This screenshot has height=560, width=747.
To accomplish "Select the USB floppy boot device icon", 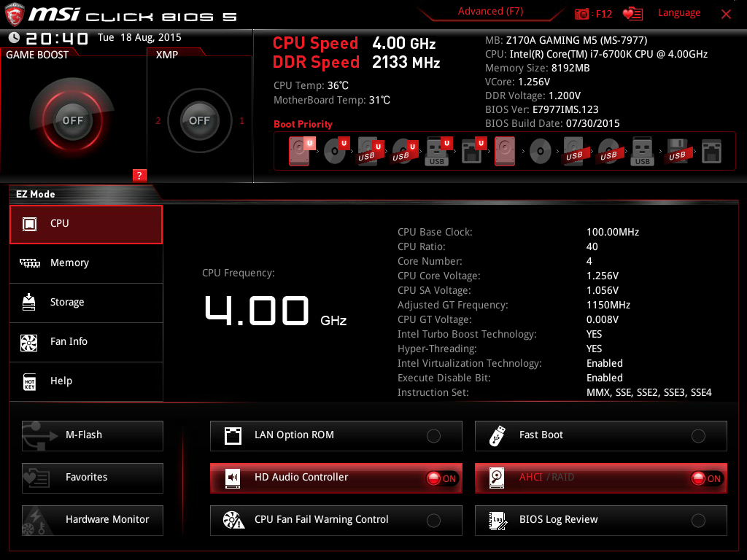I will tap(678, 152).
